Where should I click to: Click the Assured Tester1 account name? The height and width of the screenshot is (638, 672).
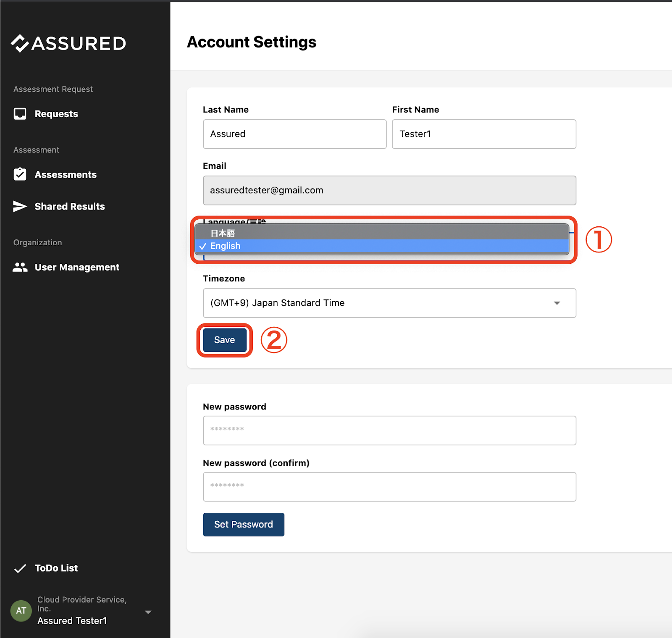tap(72, 621)
